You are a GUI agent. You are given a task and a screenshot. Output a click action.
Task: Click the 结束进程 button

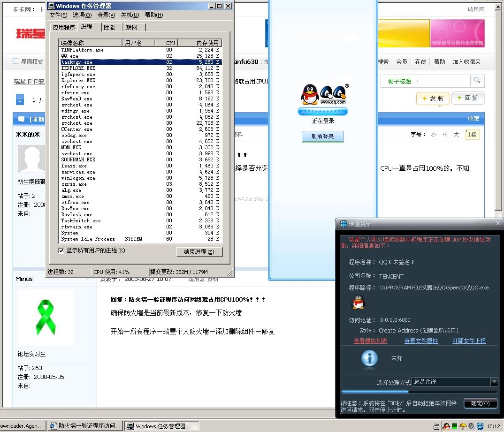199,252
